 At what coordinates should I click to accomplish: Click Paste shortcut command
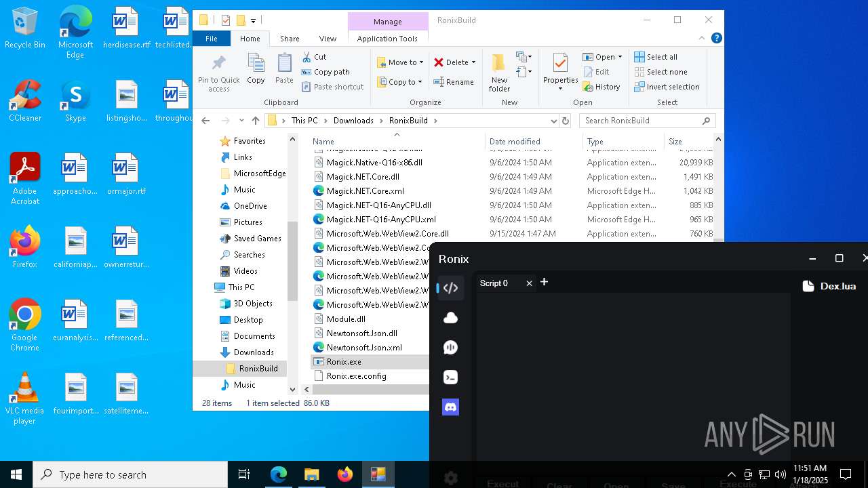332,87
